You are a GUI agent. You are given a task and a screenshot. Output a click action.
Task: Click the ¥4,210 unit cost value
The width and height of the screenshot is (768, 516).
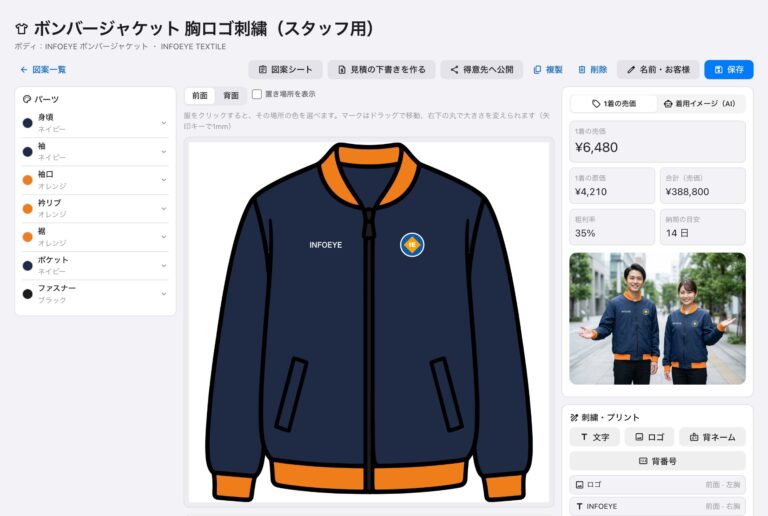coord(591,192)
